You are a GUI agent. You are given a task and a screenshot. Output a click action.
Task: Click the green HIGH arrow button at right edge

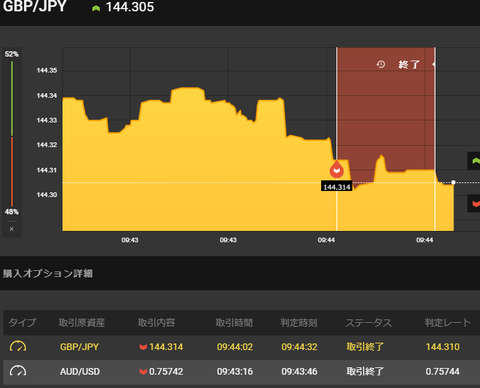point(474,161)
